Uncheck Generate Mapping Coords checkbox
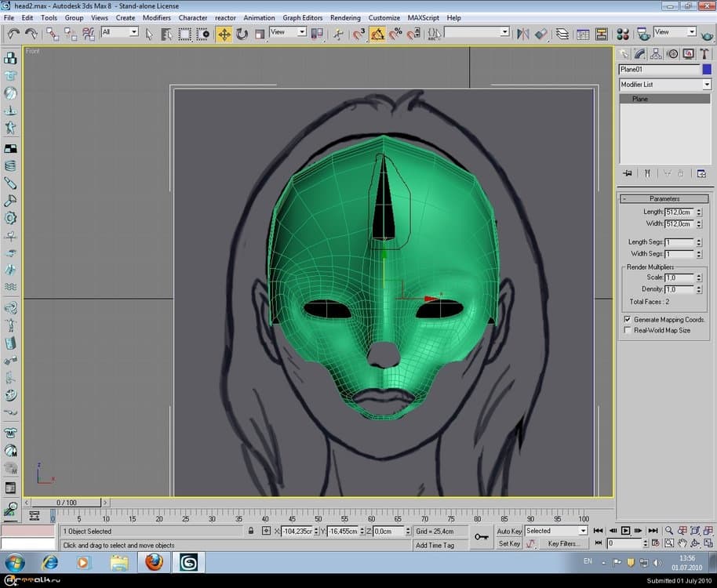This screenshot has height=588, width=717. pyautogui.click(x=627, y=320)
